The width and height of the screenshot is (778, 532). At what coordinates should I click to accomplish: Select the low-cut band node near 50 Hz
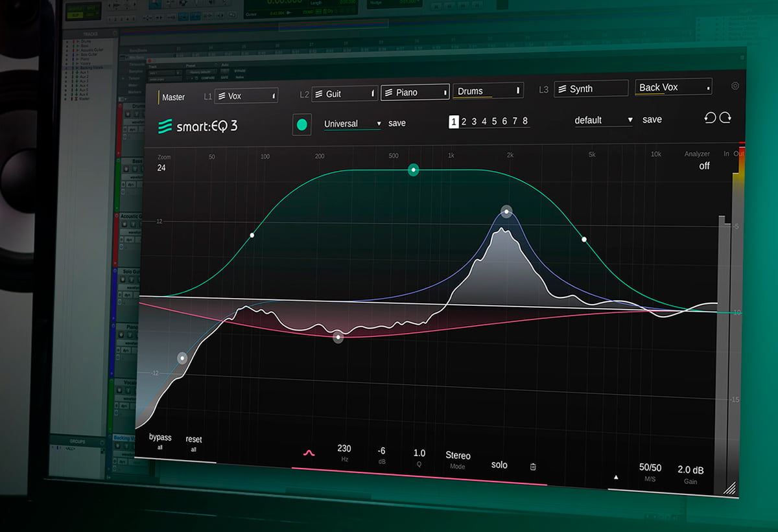(182, 358)
